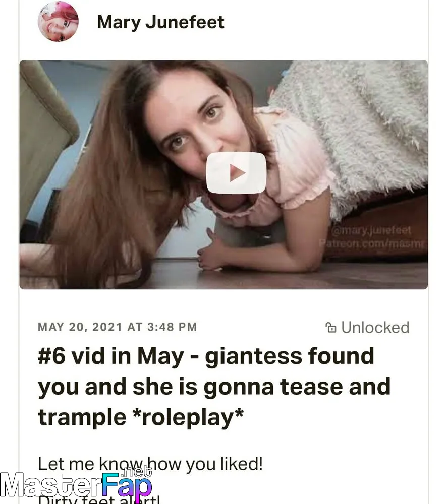Image resolution: width=447 pixels, height=504 pixels.
Task: Click the partially hidden 'Dirty feet alert!' line
Action: coord(98,500)
